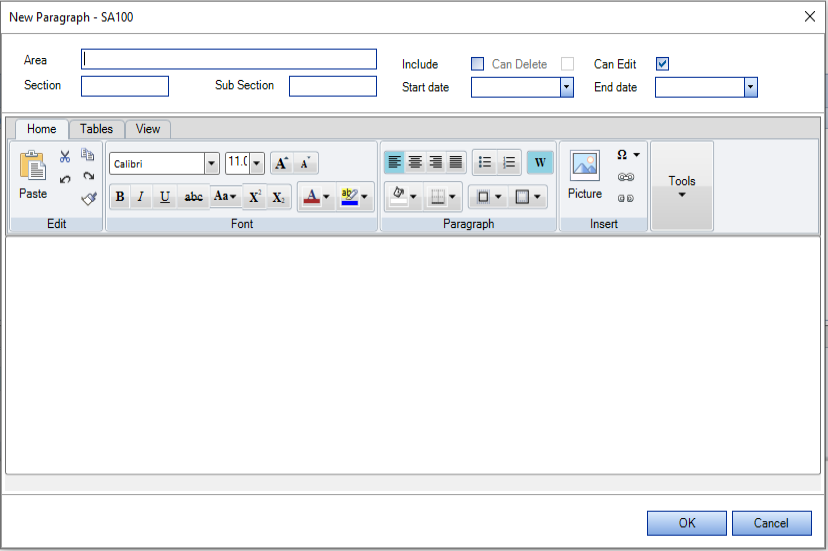The width and height of the screenshot is (828, 551).
Task: Redo the last action
Action: pos(88,176)
